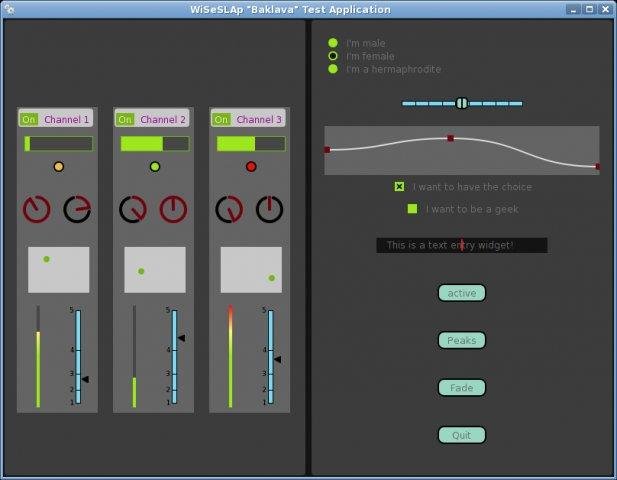617x480 pixels.
Task: Click the horizontal blue slider handle
Action: [x=462, y=103]
